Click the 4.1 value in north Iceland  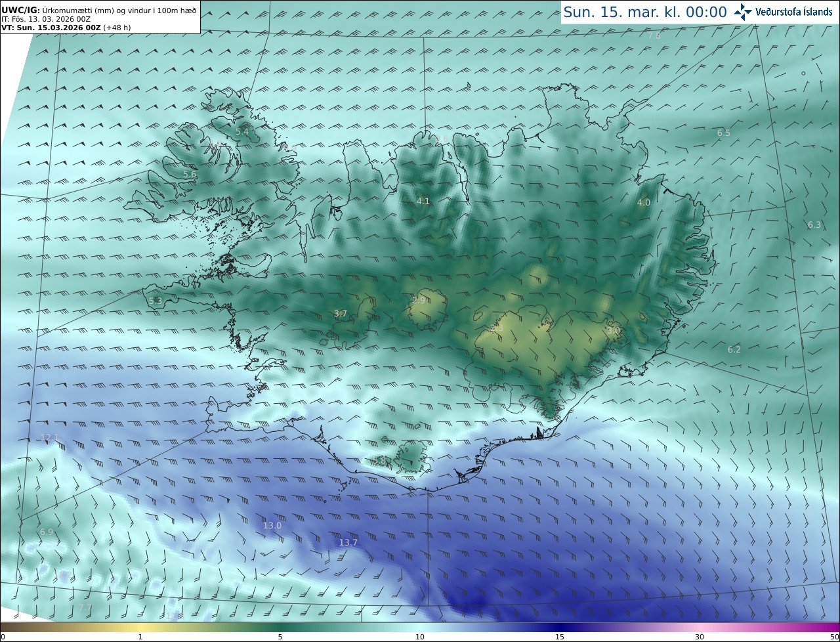tap(423, 202)
